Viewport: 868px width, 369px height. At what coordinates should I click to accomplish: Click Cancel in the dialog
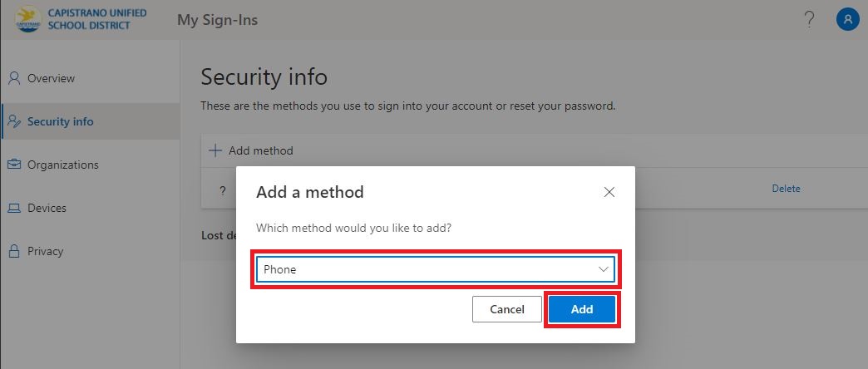(x=507, y=309)
